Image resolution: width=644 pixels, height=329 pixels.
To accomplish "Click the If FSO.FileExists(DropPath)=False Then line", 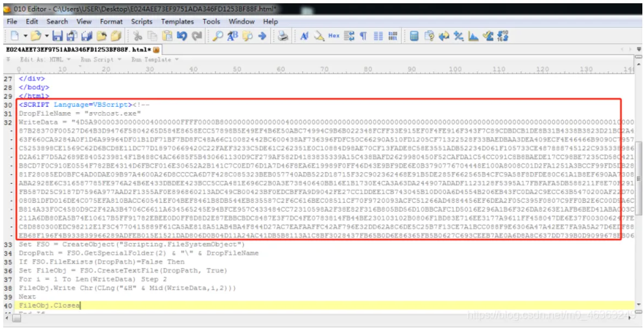I will click(x=102, y=261).
